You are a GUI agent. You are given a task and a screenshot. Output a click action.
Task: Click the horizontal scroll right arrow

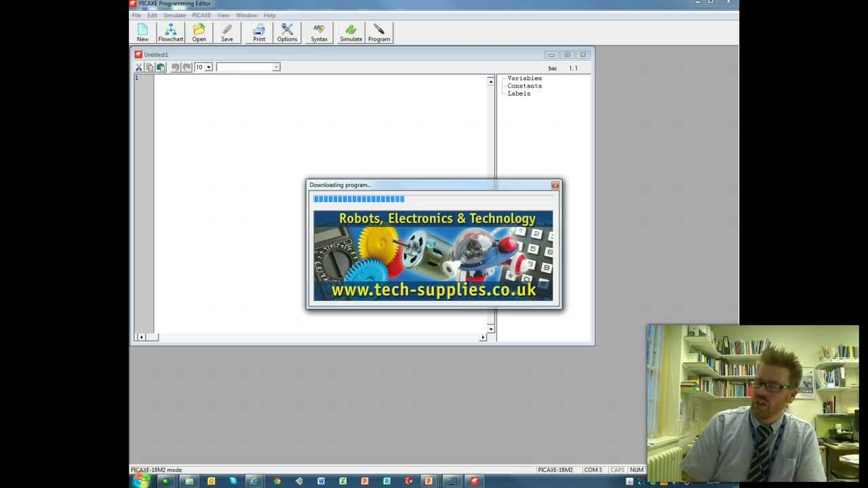pos(483,337)
